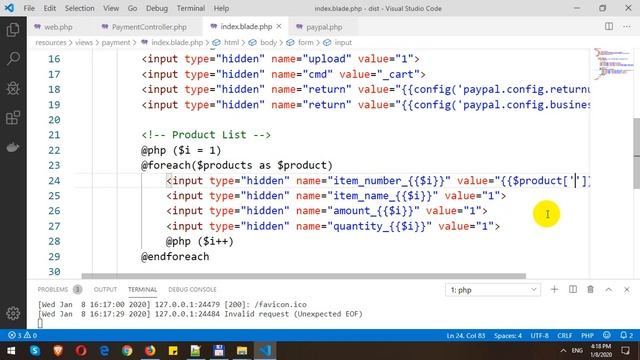640x360 pixels.
Task: Change language mode via 'PHP'
Action: [587, 336]
